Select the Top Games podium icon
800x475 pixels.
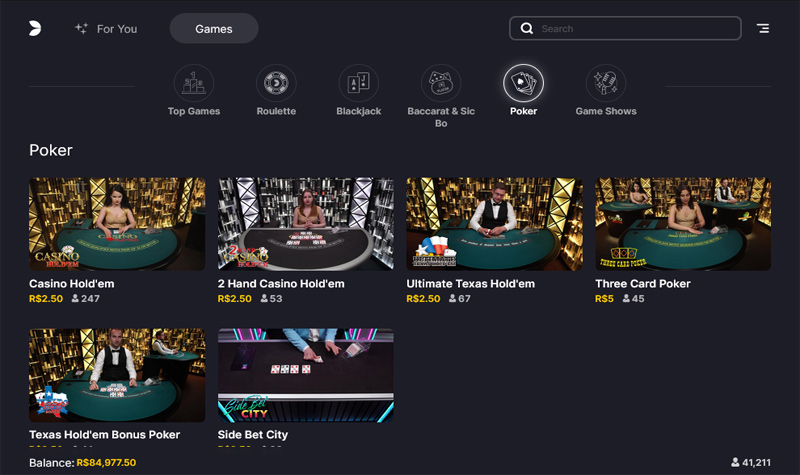coord(194,83)
